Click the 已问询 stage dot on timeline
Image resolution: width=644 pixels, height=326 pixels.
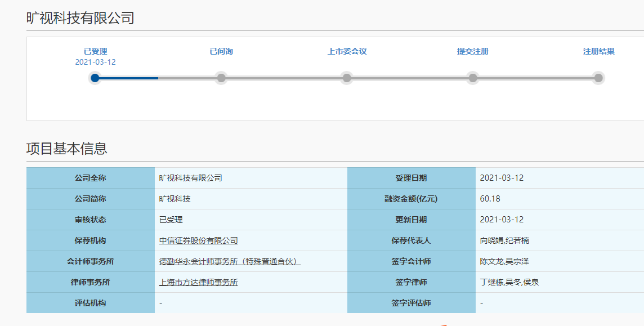[x=221, y=78]
